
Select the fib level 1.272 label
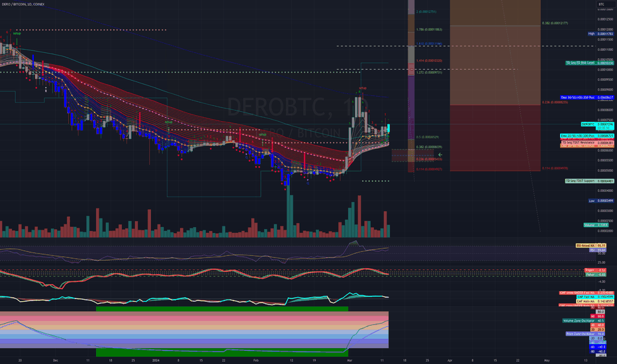(429, 72)
